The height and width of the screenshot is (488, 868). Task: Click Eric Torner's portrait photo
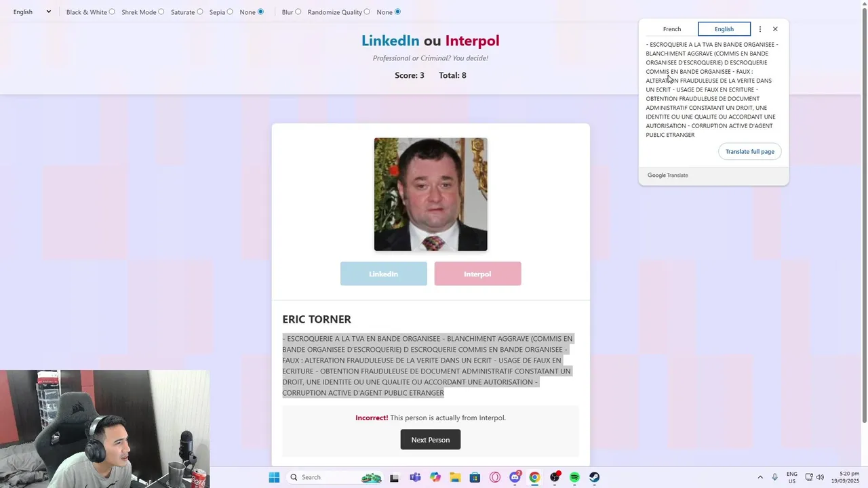point(431,195)
